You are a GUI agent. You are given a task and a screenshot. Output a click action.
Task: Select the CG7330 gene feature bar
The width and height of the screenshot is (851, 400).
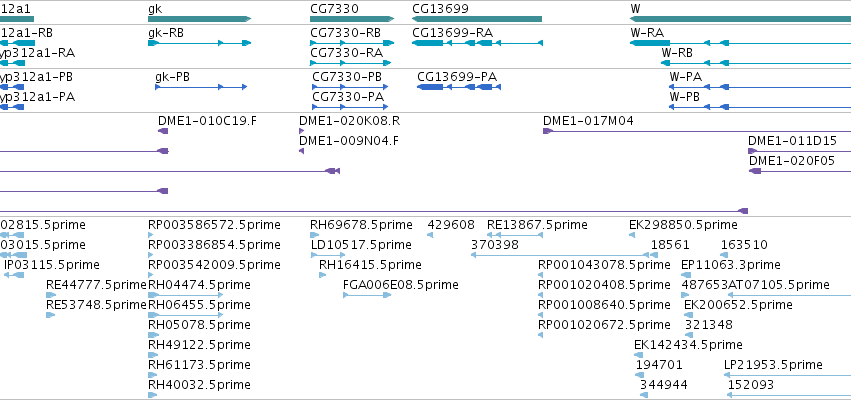pos(352,19)
